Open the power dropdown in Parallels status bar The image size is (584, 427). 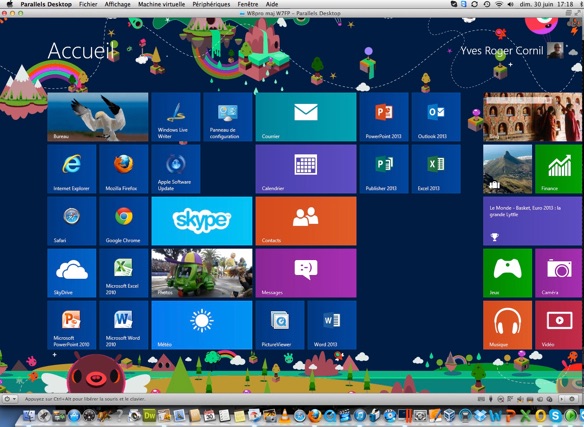click(x=10, y=399)
